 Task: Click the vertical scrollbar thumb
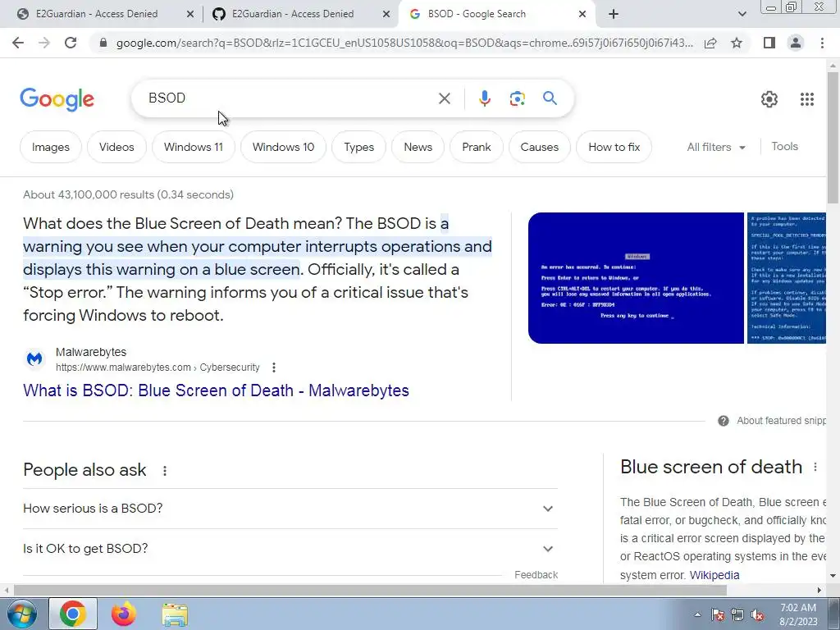point(833,138)
